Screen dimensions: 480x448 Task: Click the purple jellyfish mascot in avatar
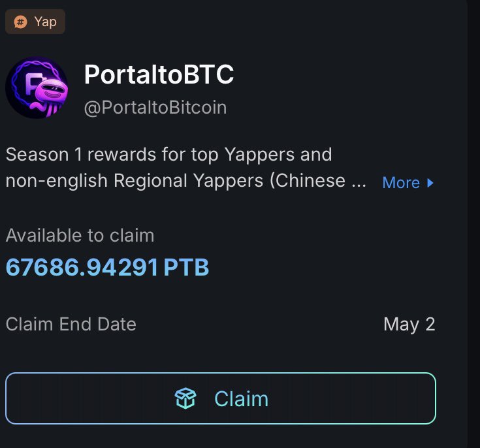[x=50, y=94]
